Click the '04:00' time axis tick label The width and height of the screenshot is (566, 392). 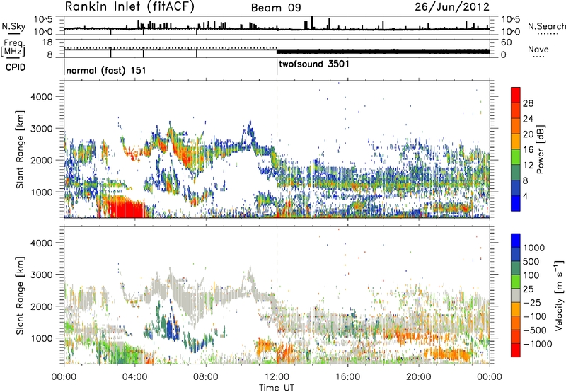(x=135, y=377)
